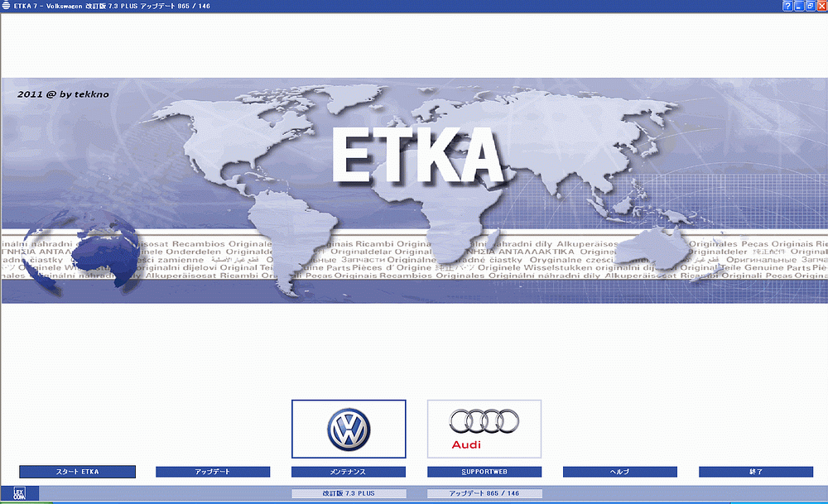This screenshot has width=828, height=504.
Task: Click the 改訂版 7.3 PLUS status field
Action: [x=349, y=493]
